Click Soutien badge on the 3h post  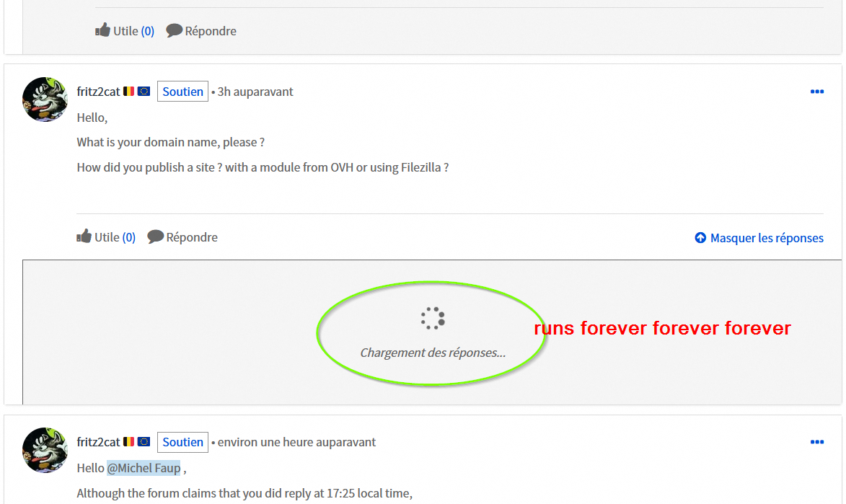pos(182,91)
